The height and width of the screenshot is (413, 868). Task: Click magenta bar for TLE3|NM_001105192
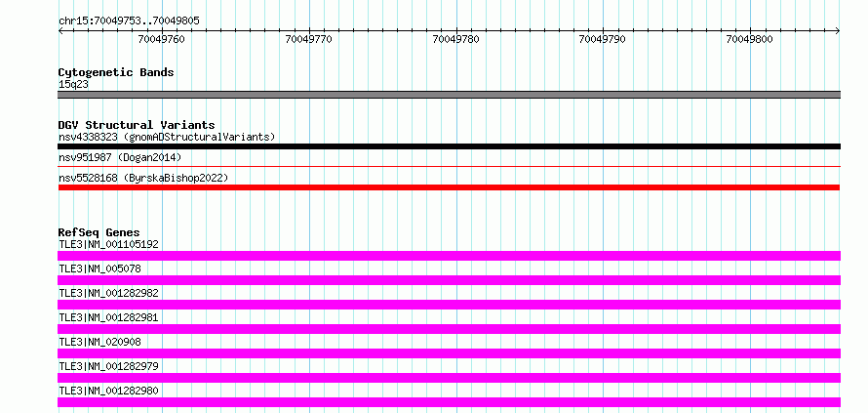pyautogui.click(x=449, y=256)
